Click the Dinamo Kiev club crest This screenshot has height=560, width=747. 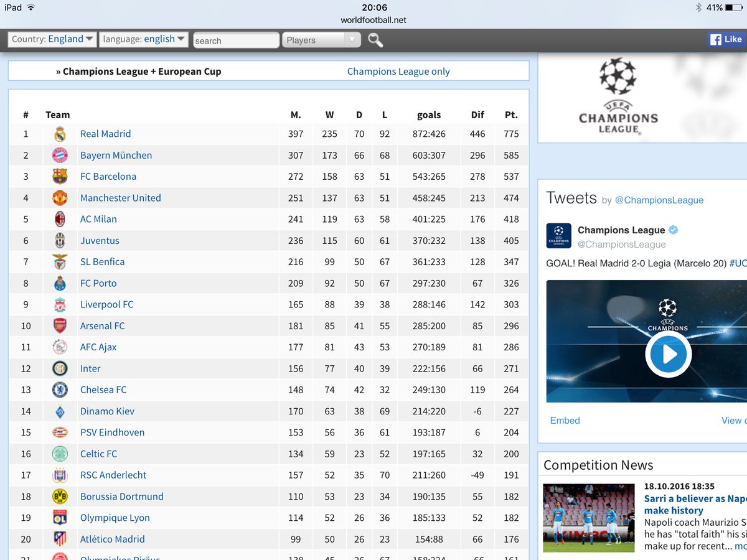click(60, 411)
